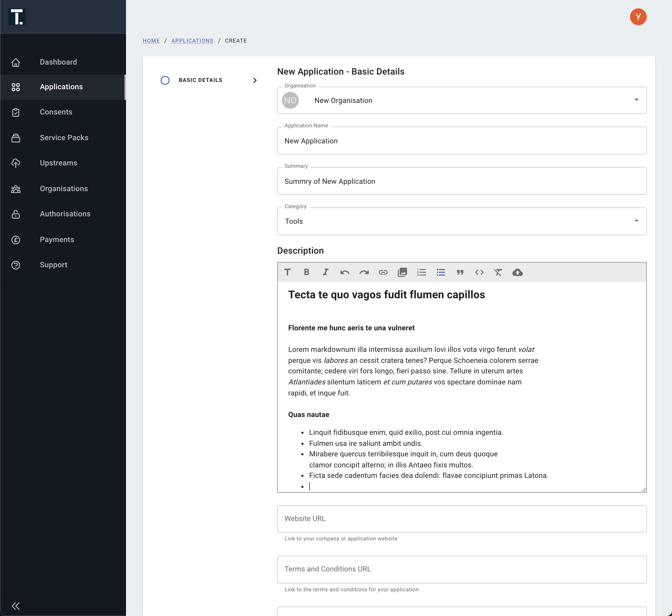Toggle the bulleted list button
Screen dimensions: 672x616
click(441, 272)
